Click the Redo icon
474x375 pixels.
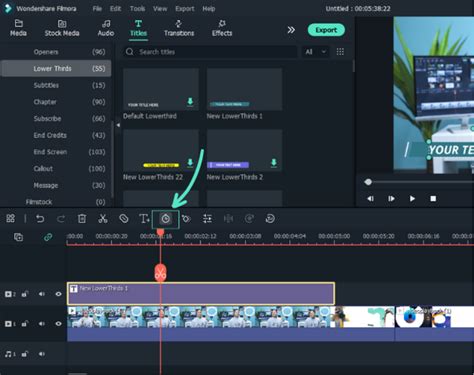[x=61, y=219]
